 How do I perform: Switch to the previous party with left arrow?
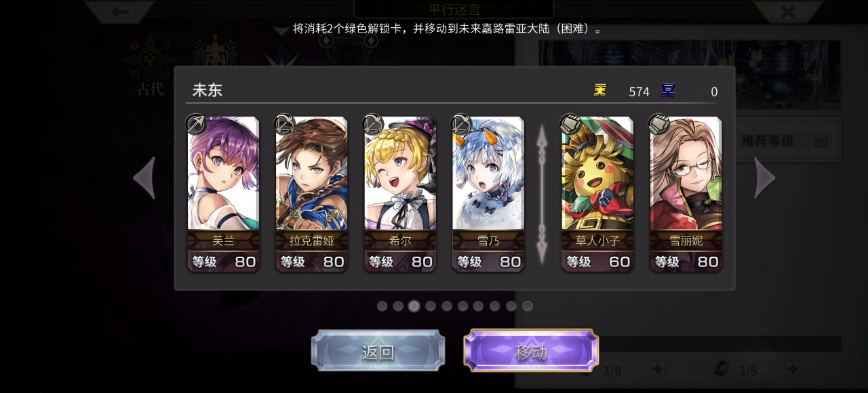tap(144, 178)
